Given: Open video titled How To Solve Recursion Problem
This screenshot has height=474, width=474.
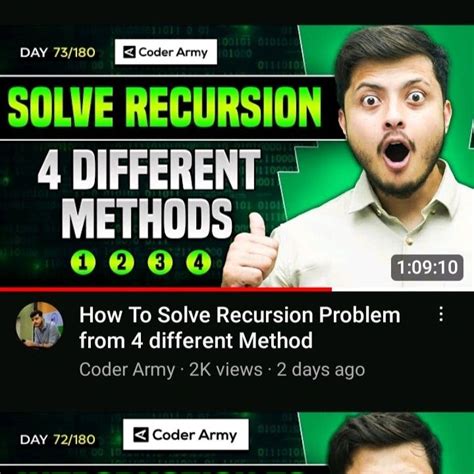Looking at the screenshot, I should click(239, 328).
